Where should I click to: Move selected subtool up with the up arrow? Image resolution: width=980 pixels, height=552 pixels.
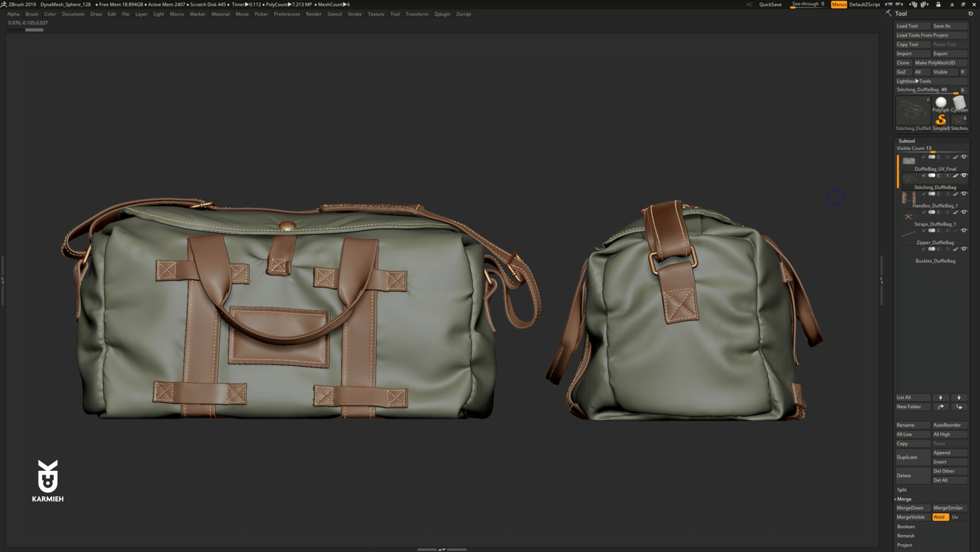pyautogui.click(x=941, y=398)
